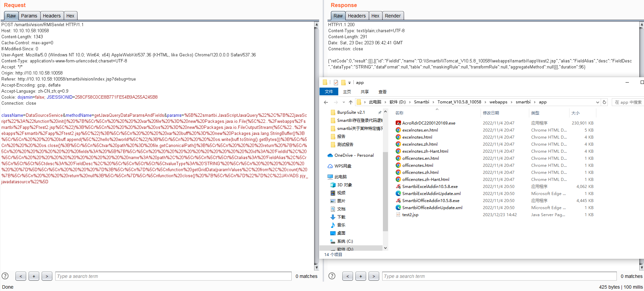This screenshot has height=291, width=644.
Task: Go to previous match in Request search
Action: pyautogui.click(x=21, y=276)
